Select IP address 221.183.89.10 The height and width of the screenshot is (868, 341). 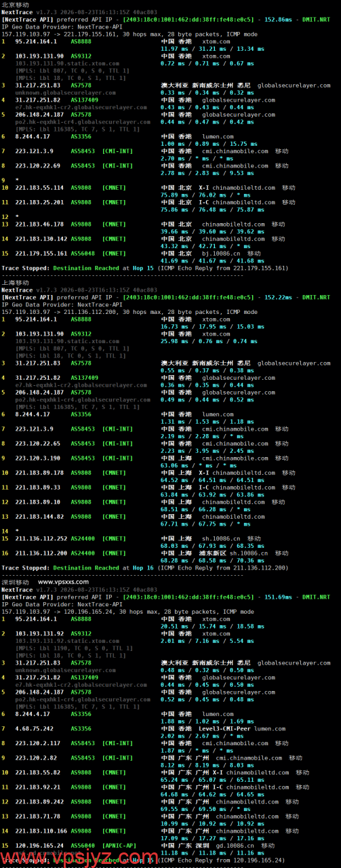[38, 502]
